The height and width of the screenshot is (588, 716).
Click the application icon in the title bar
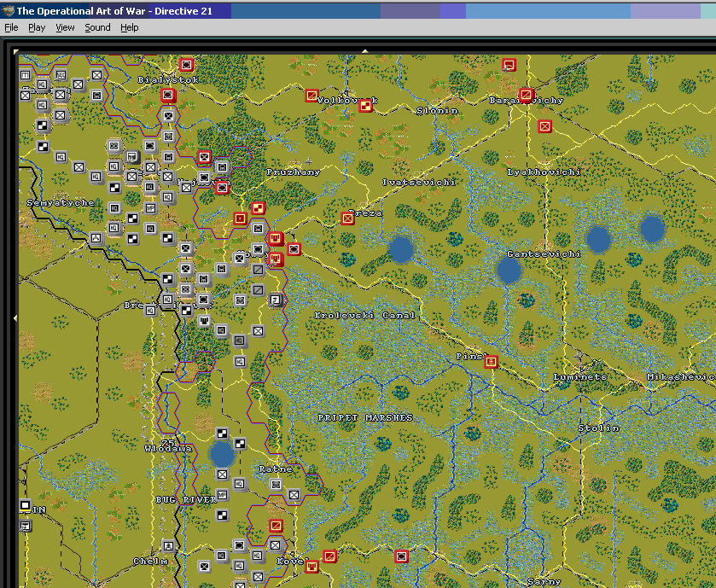[9, 10]
